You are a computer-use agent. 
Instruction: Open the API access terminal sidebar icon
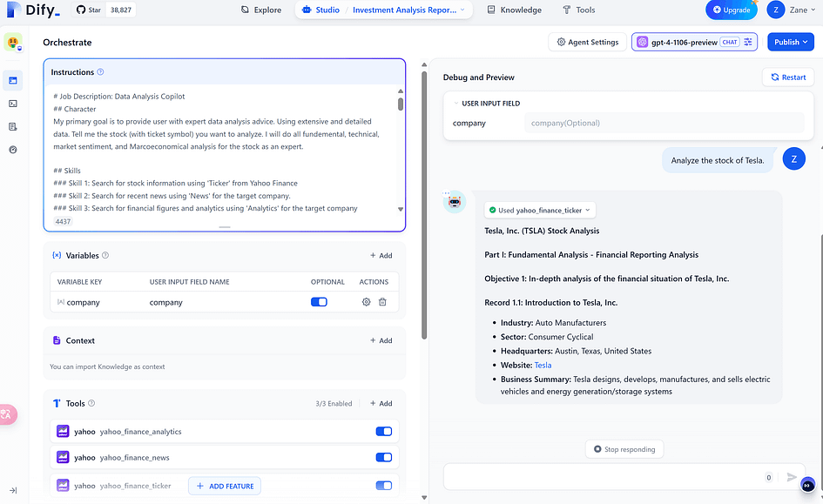13,104
